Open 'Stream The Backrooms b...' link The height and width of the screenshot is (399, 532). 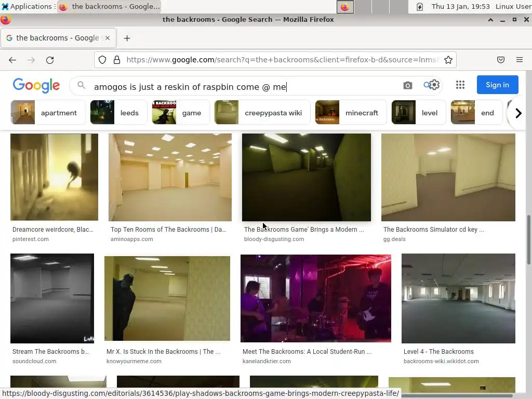(x=50, y=352)
